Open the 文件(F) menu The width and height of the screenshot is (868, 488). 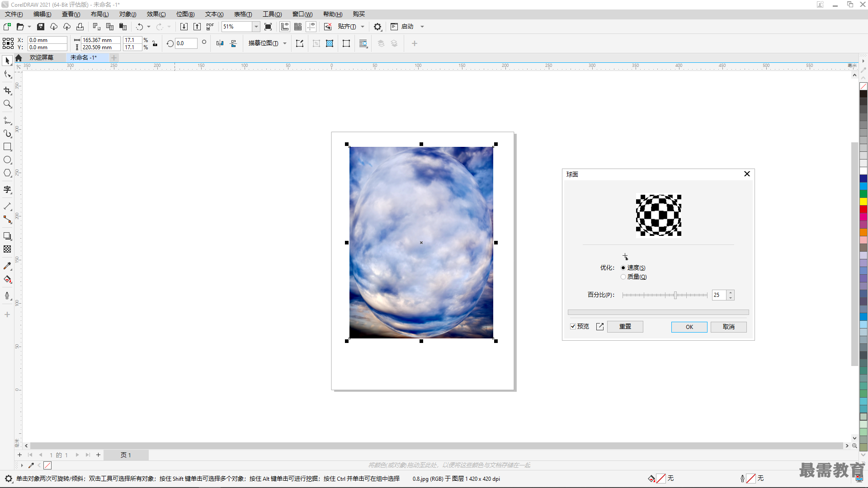pos(14,14)
